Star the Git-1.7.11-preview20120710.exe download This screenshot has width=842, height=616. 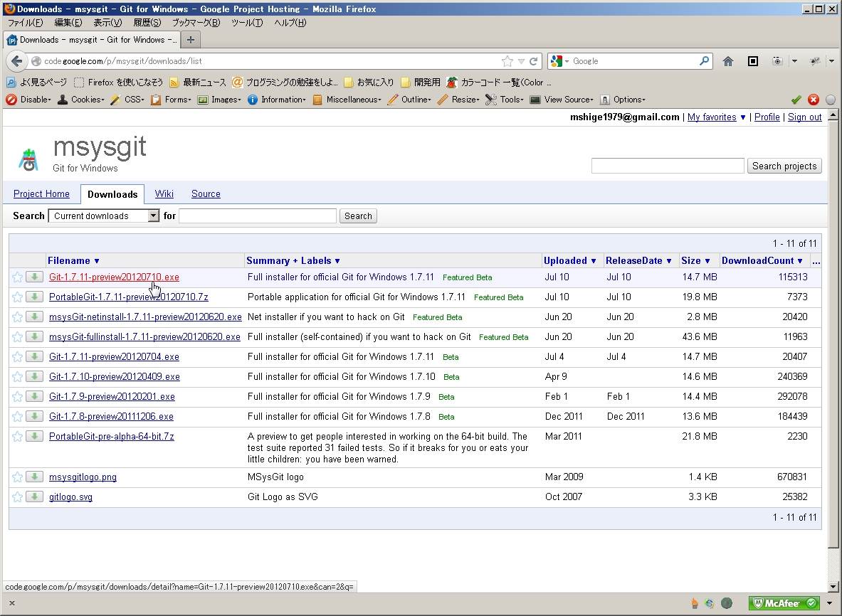tap(17, 277)
